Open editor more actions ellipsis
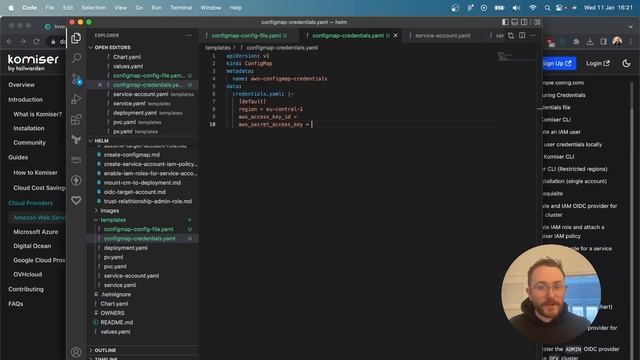 [533, 36]
